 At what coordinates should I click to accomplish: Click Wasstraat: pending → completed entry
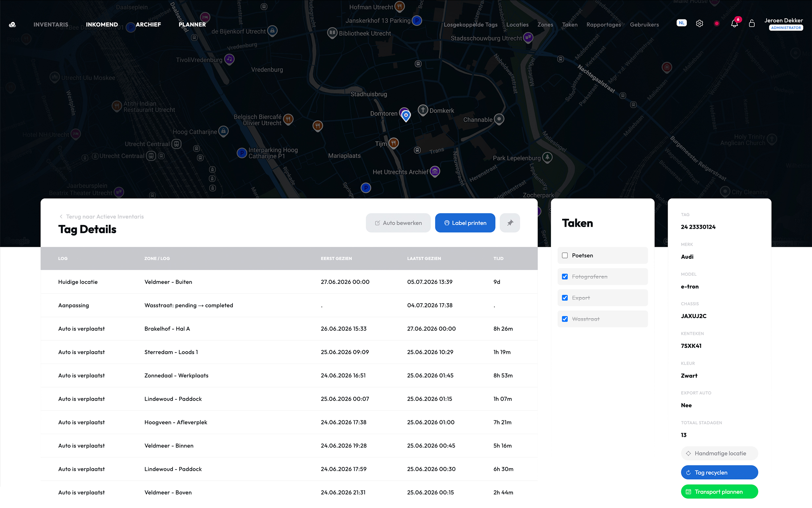coord(189,306)
